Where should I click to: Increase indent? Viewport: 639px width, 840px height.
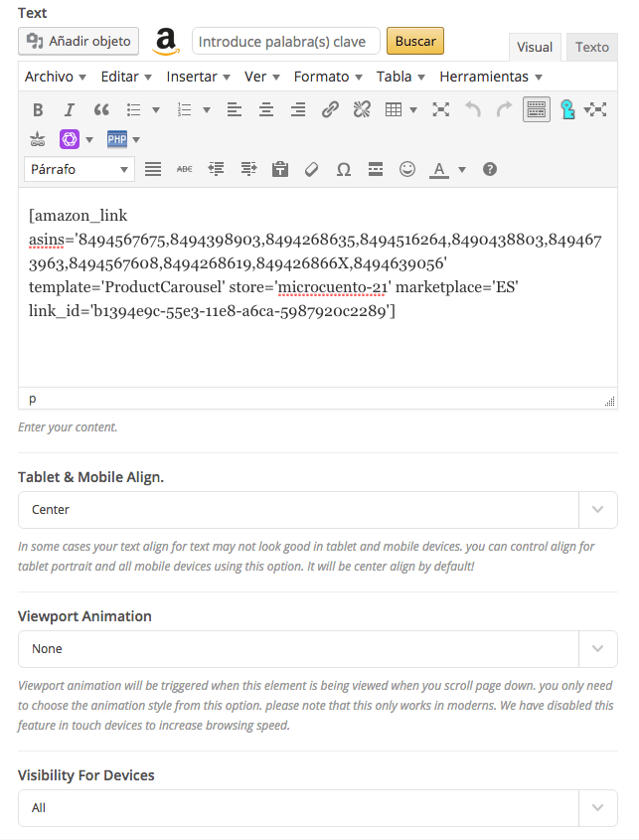coord(248,169)
